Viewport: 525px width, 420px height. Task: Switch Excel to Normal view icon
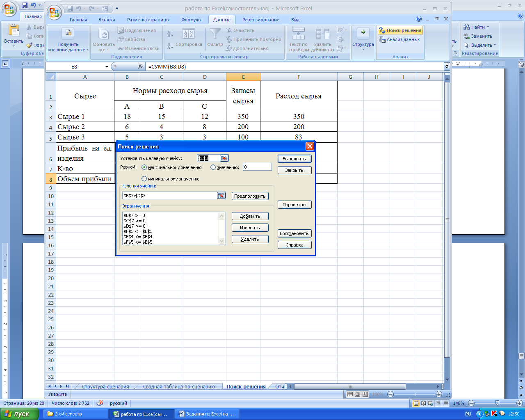[350, 394]
